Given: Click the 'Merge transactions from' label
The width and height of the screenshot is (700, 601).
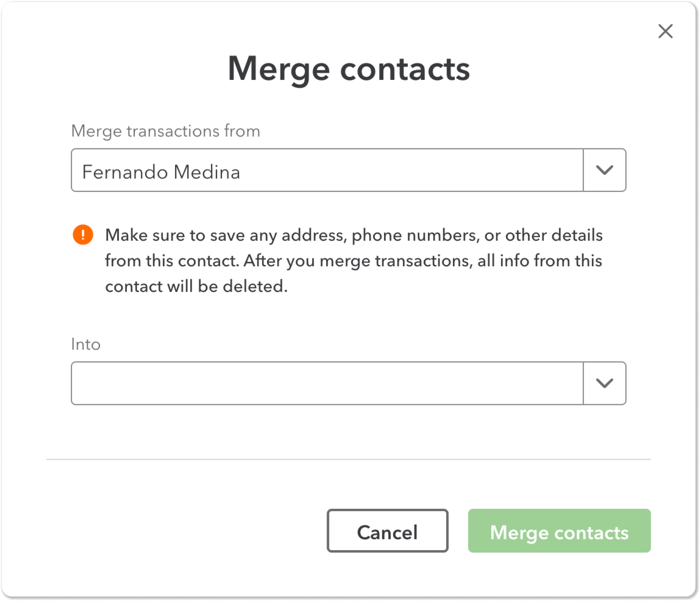Looking at the screenshot, I should click(166, 131).
